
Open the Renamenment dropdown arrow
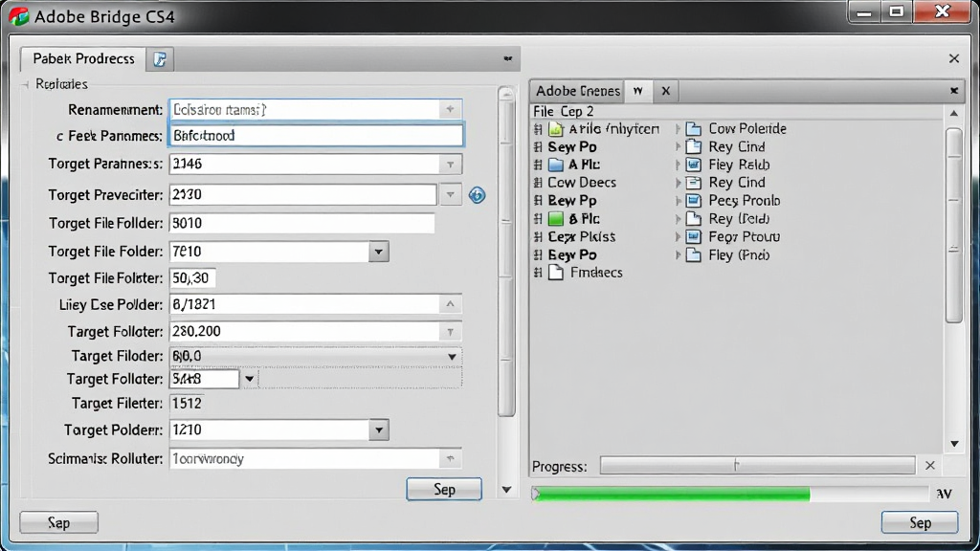(x=450, y=109)
